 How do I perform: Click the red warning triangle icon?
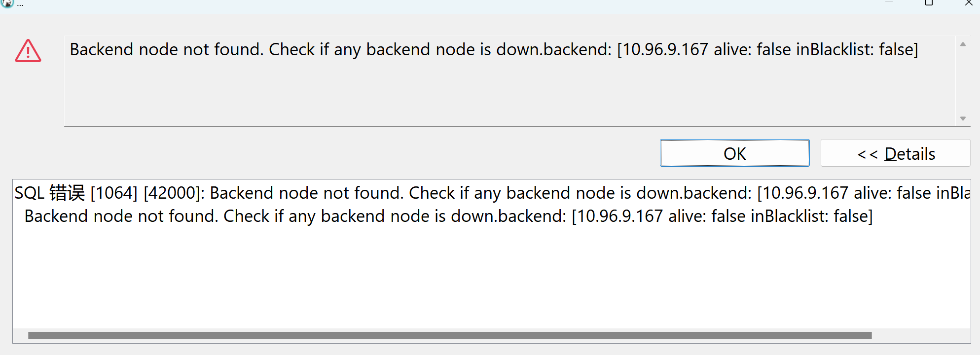coord(28,51)
